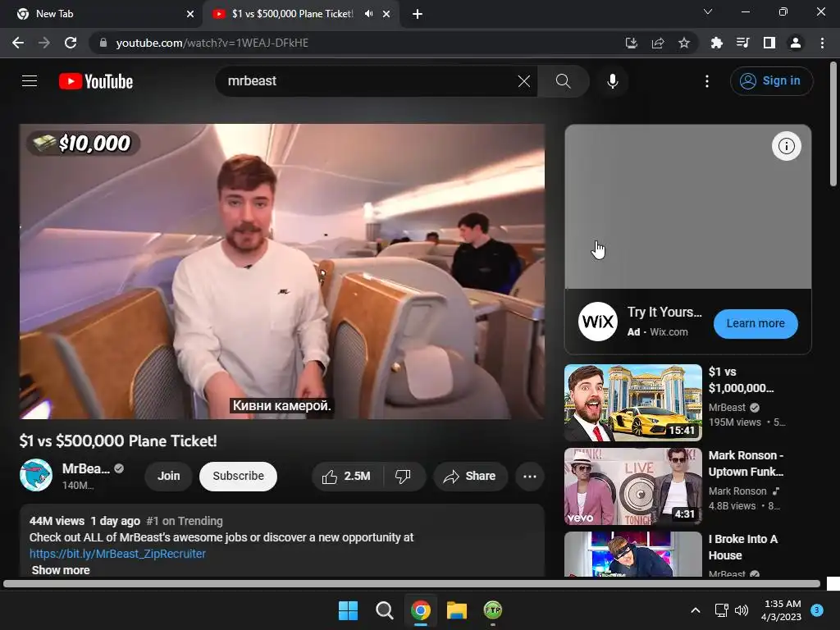The width and height of the screenshot is (840, 630).
Task: Go back to the previous page
Action: (18, 43)
